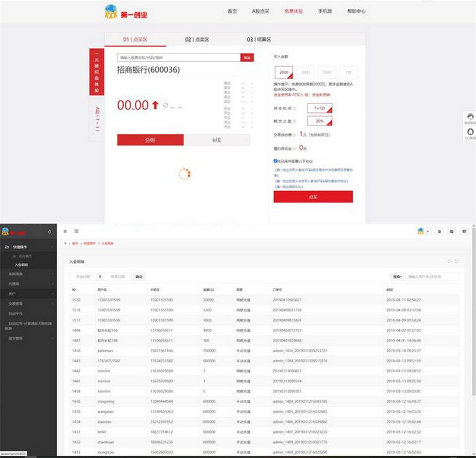Click the row with ID 1443
This screenshot has height=458, width=476.
264,361
